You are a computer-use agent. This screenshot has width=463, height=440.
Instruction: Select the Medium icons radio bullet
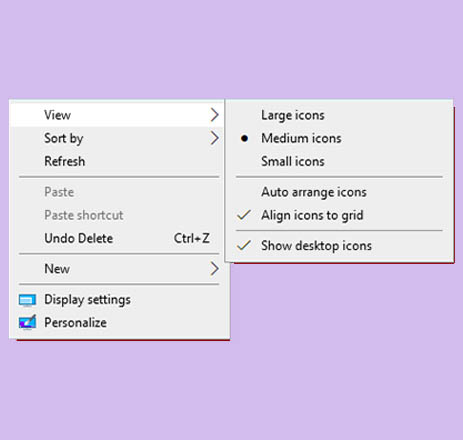pos(244,138)
